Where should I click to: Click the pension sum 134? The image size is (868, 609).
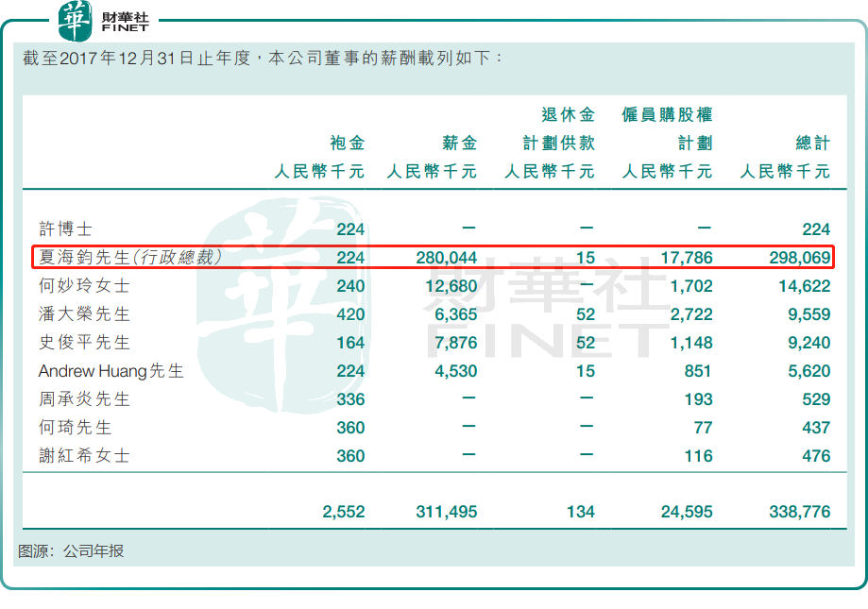pos(581,512)
